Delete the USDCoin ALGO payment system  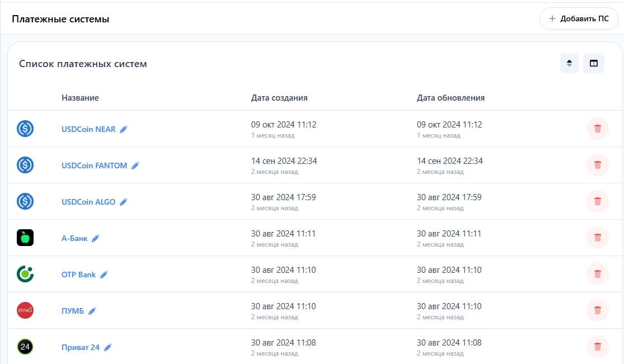coord(597,201)
